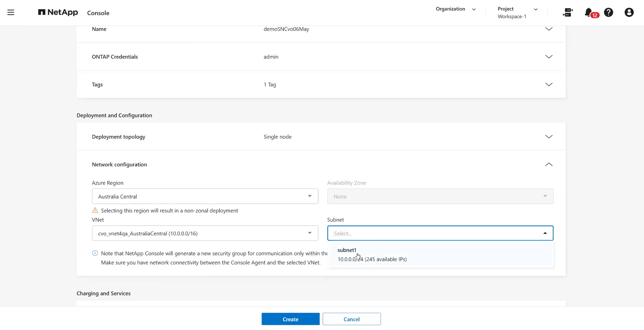Viewport: 644px width, 330px height.
Task: Open the Availability Zone dropdown
Action: point(440,196)
